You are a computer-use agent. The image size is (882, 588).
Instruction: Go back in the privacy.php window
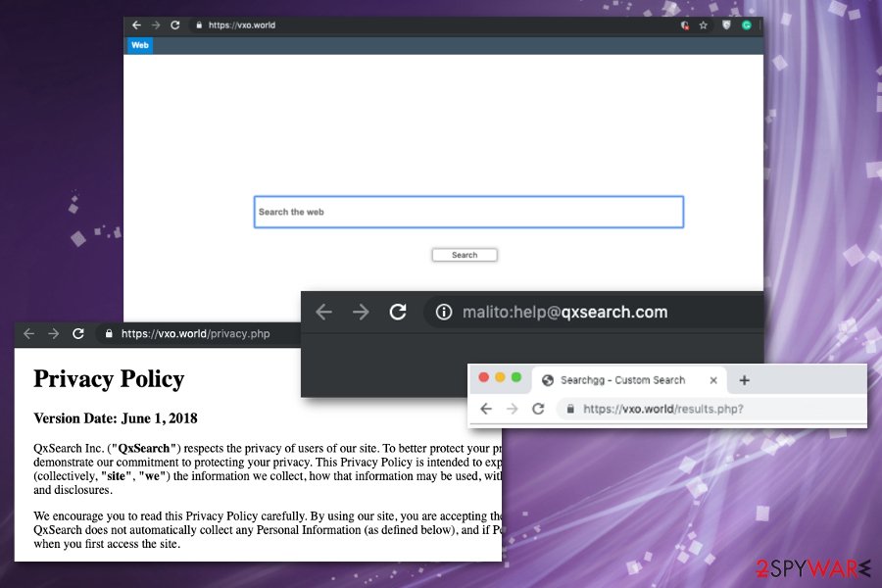pos(28,333)
